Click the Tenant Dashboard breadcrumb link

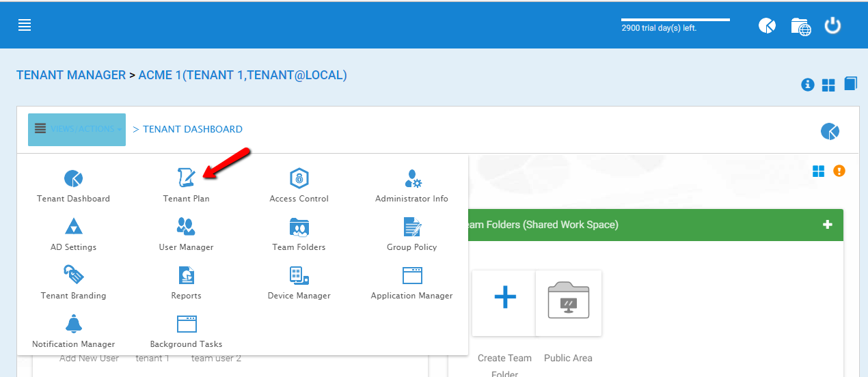click(193, 129)
